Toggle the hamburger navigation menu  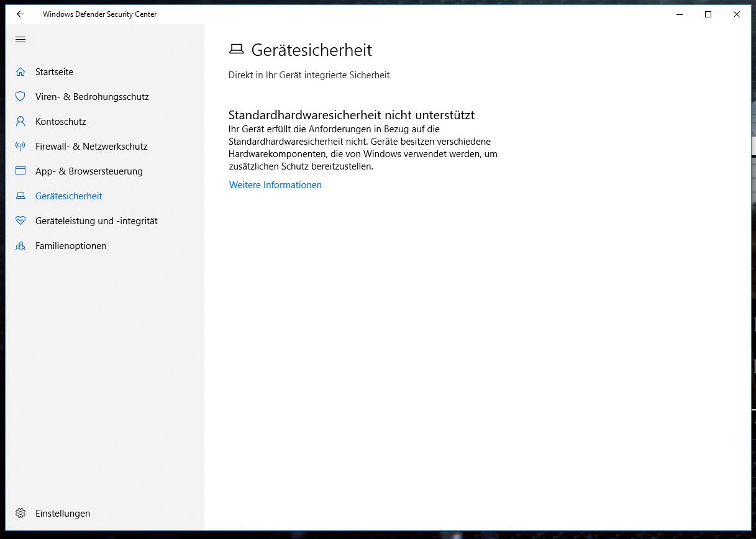coord(20,40)
